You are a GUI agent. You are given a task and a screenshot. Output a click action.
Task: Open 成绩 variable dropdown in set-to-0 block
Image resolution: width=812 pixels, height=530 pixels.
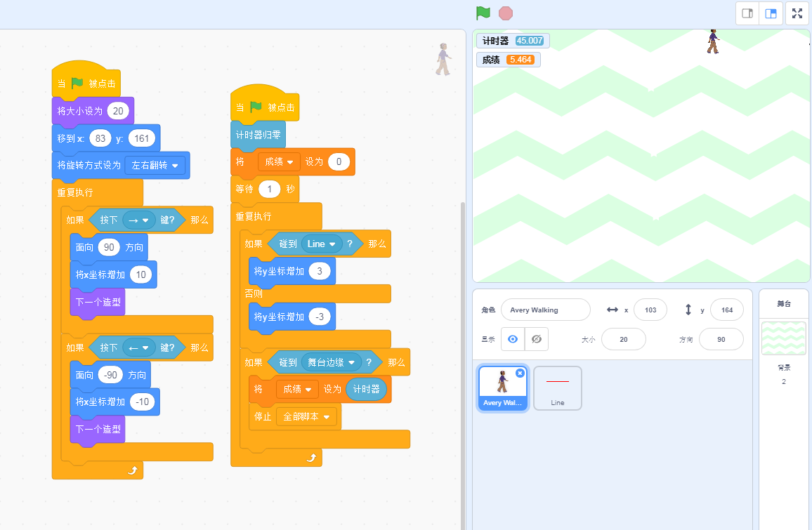(279, 161)
